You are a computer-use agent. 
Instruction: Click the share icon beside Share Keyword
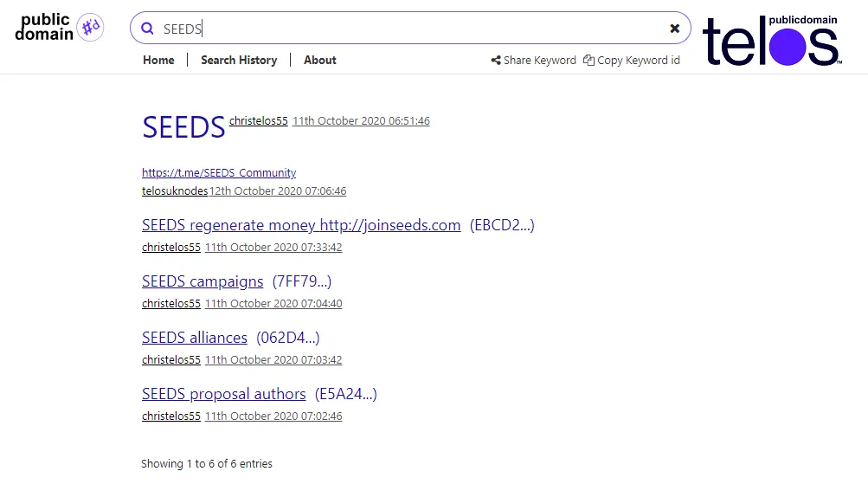496,60
